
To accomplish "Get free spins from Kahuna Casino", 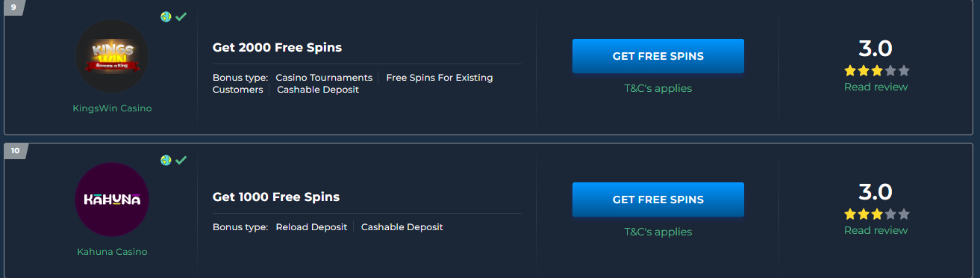I will [x=658, y=200].
